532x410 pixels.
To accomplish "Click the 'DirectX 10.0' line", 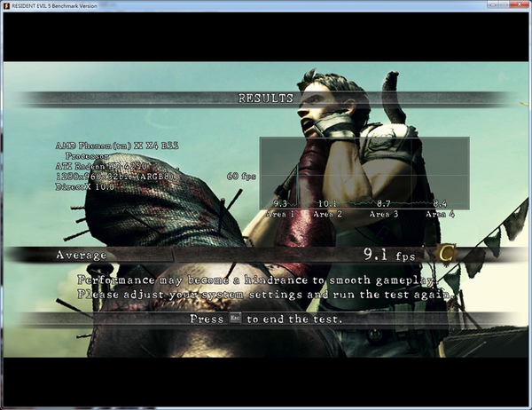I will point(85,187).
